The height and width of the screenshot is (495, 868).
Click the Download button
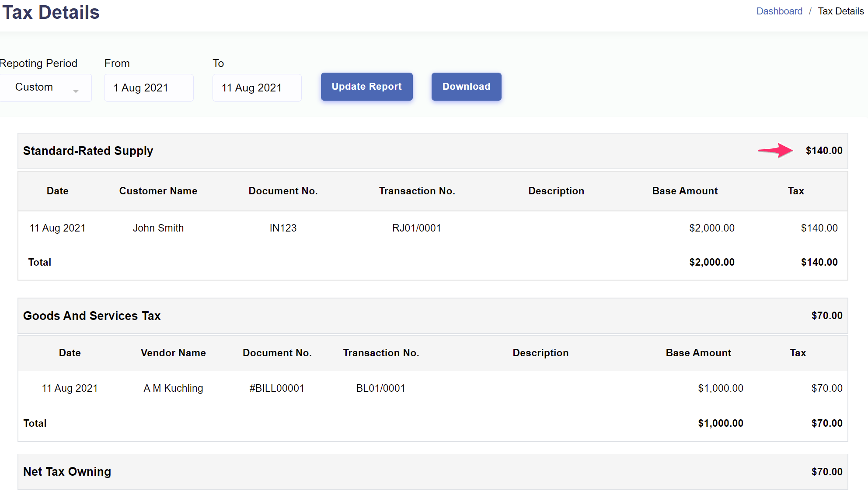click(x=466, y=87)
